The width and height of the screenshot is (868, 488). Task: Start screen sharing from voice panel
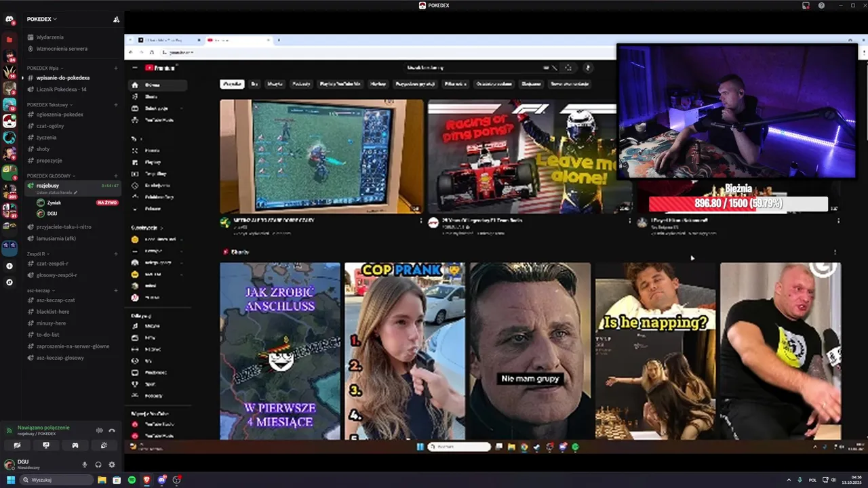click(46, 445)
